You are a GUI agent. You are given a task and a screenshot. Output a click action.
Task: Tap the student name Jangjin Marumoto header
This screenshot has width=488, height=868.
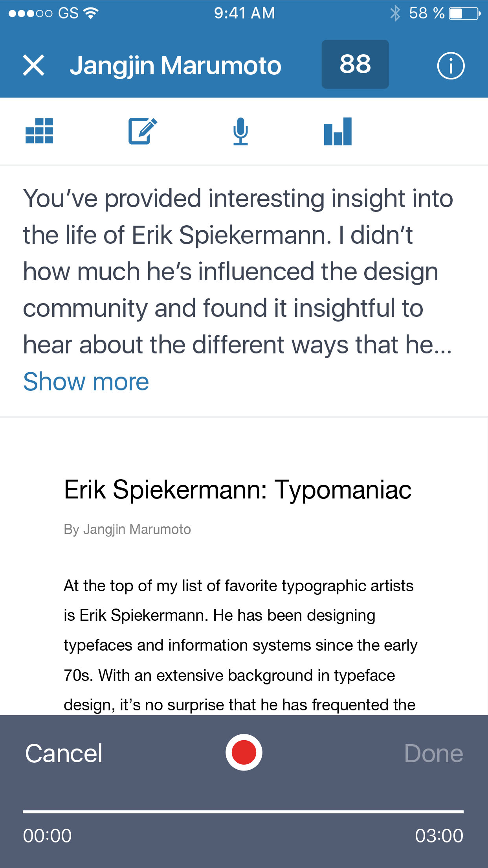(175, 66)
